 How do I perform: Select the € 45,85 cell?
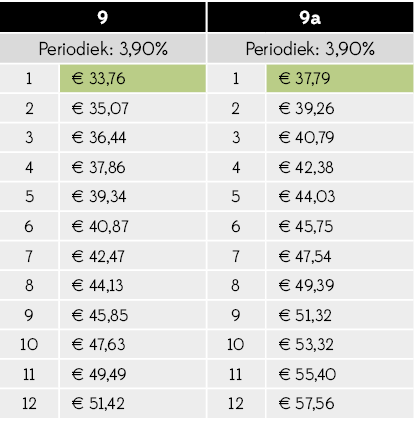tap(133, 315)
